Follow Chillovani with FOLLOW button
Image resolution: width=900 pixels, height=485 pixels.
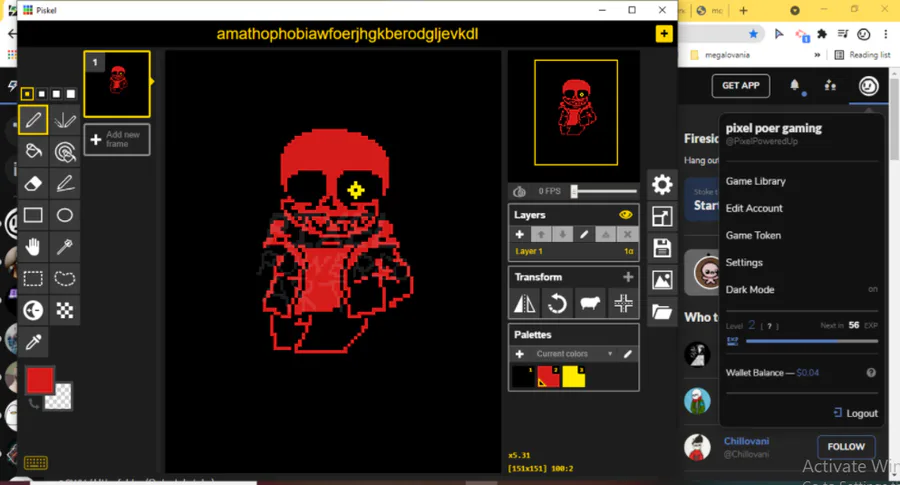coord(846,447)
